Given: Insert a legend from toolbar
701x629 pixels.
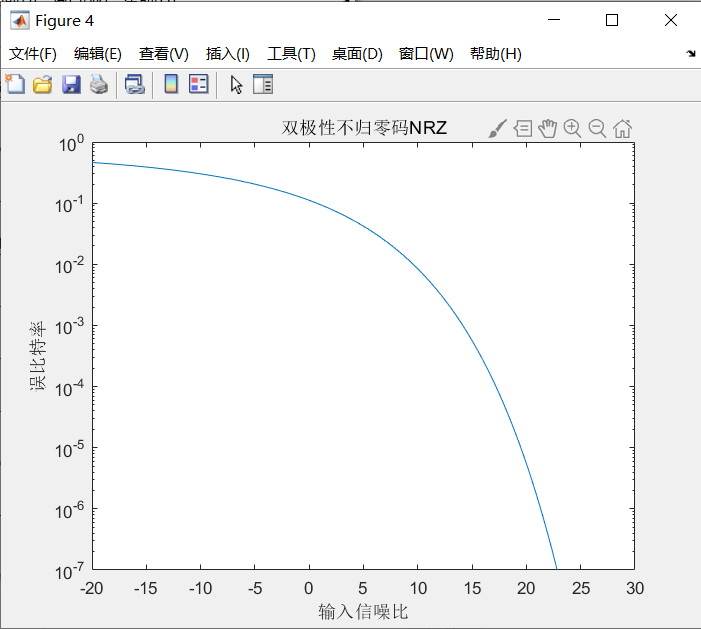Looking at the screenshot, I should tap(198, 84).
